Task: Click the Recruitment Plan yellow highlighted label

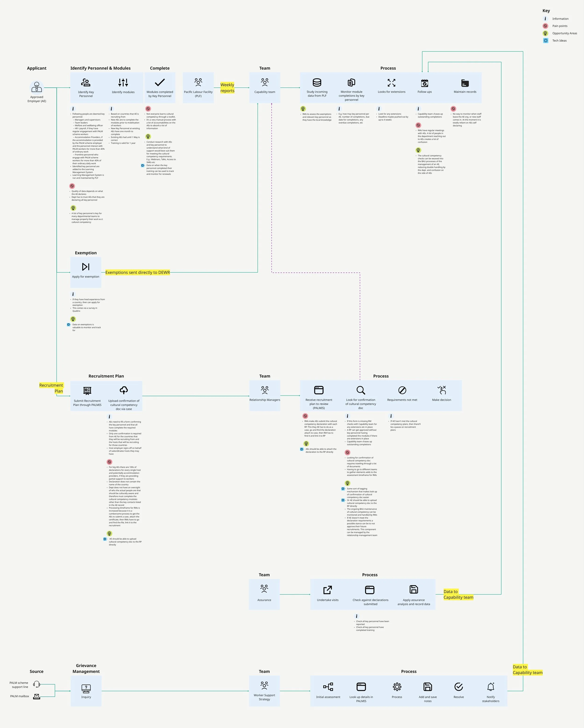Action: click(51, 388)
